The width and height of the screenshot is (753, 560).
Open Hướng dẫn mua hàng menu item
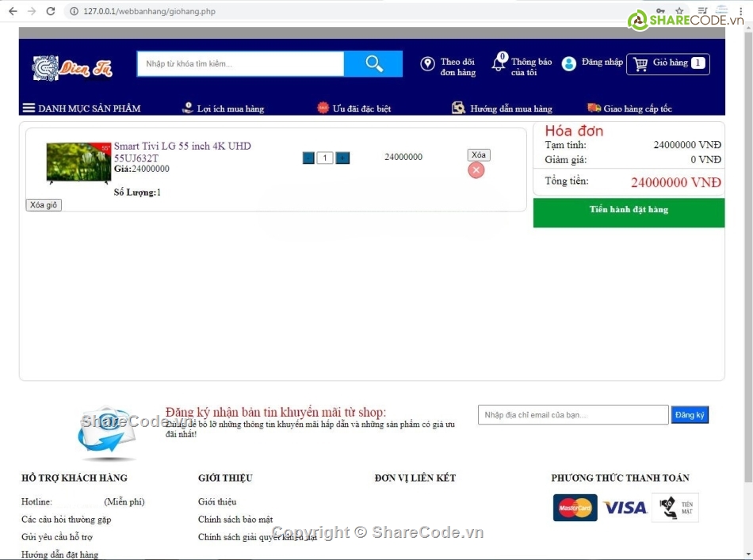[x=511, y=109]
